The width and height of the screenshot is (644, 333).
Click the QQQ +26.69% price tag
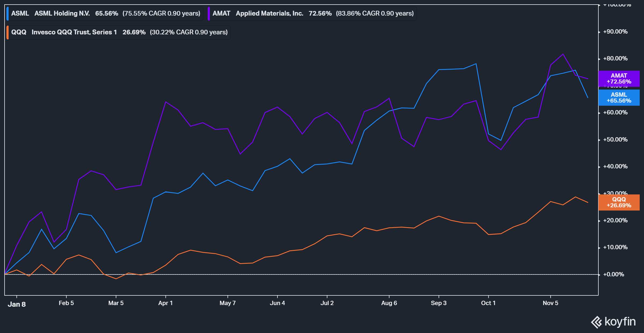click(x=619, y=202)
